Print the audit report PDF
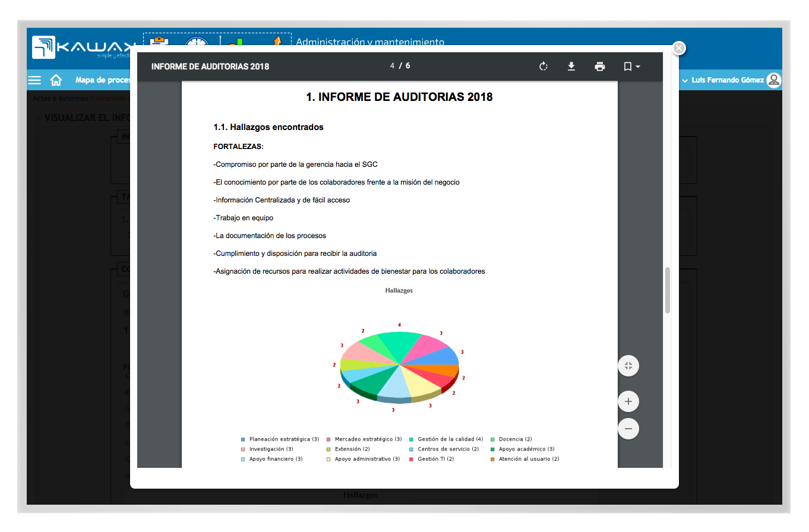 click(x=600, y=66)
